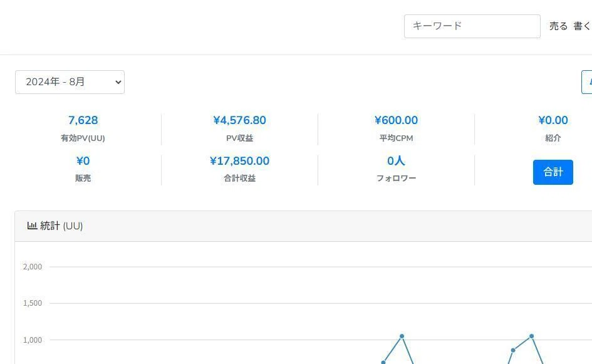
Task: Click the chart data point below second peak
Action: 512,350
